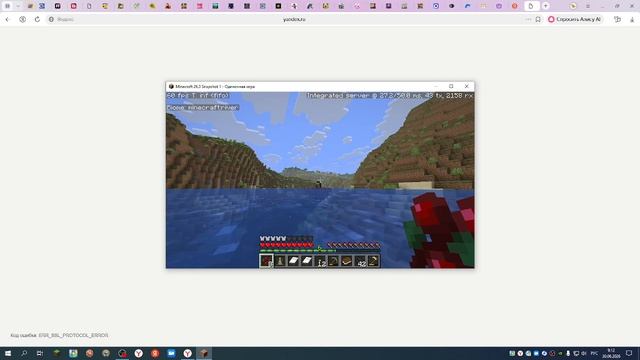This screenshot has width=640, height=360.
Task: Select the pickaxe in the last hotbar slot
Action: point(373,261)
